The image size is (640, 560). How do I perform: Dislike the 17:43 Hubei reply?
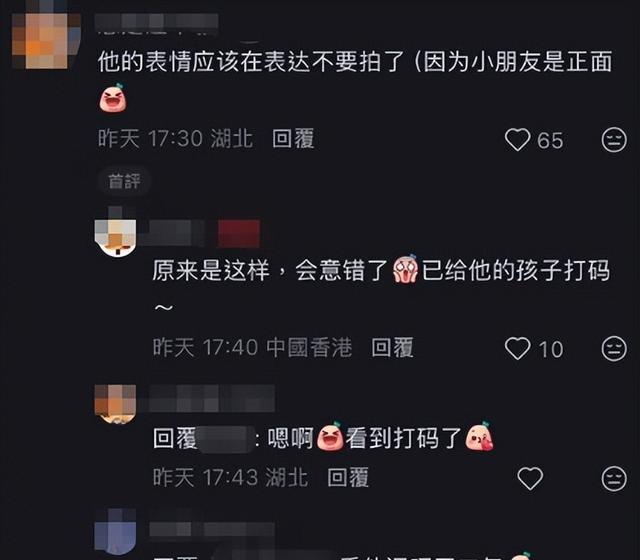[614, 478]
